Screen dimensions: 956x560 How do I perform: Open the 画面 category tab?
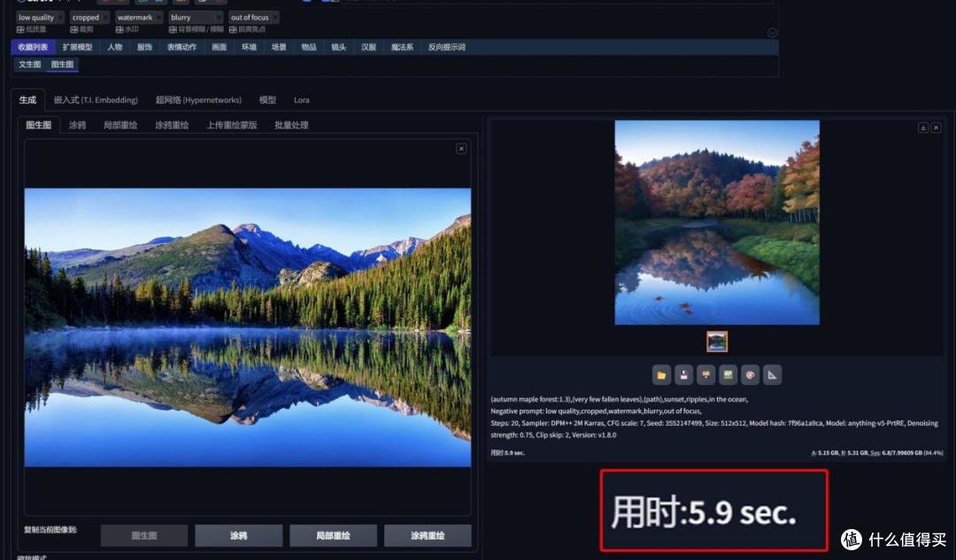tap(219, 47)
